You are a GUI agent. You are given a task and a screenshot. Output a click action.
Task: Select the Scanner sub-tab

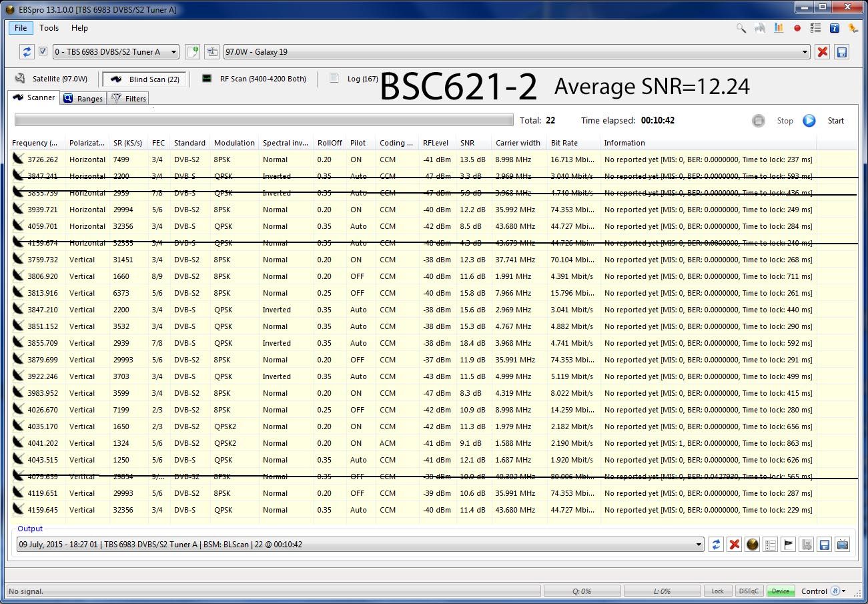34,97
